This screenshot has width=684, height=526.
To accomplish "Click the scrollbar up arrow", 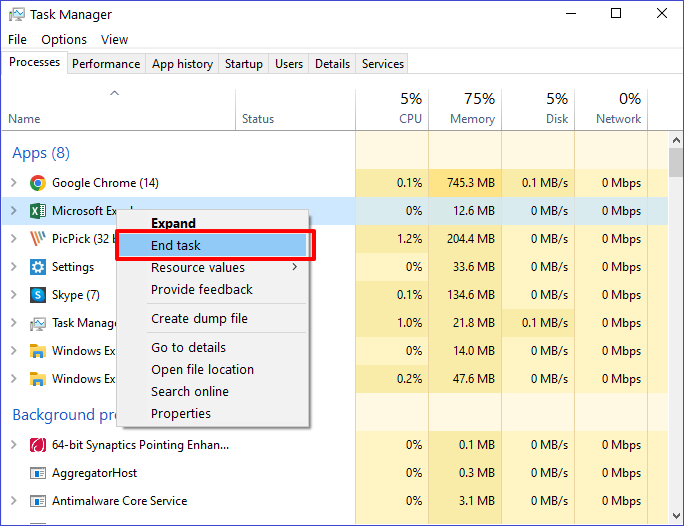I will click(676, 140).
